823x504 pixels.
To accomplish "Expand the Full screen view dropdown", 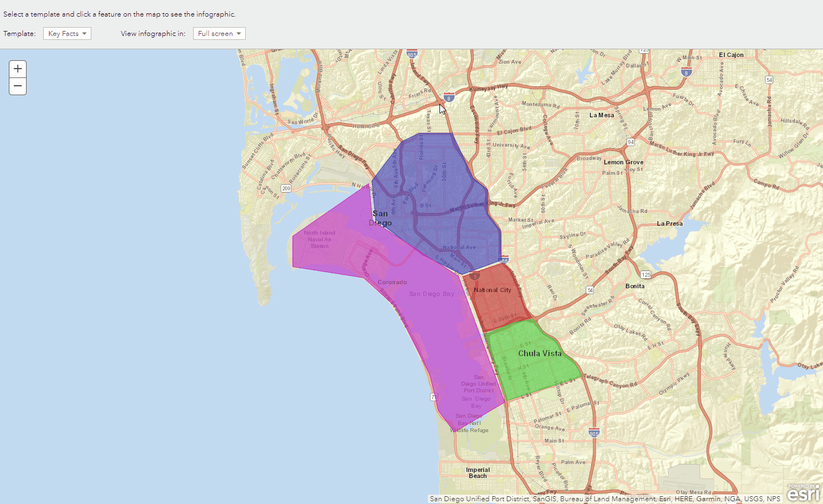I will [x=219, y=34].
